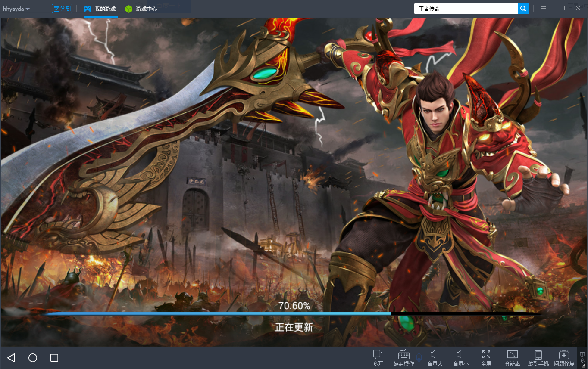
Task: Maximize the emulator window
Action: 566,9
